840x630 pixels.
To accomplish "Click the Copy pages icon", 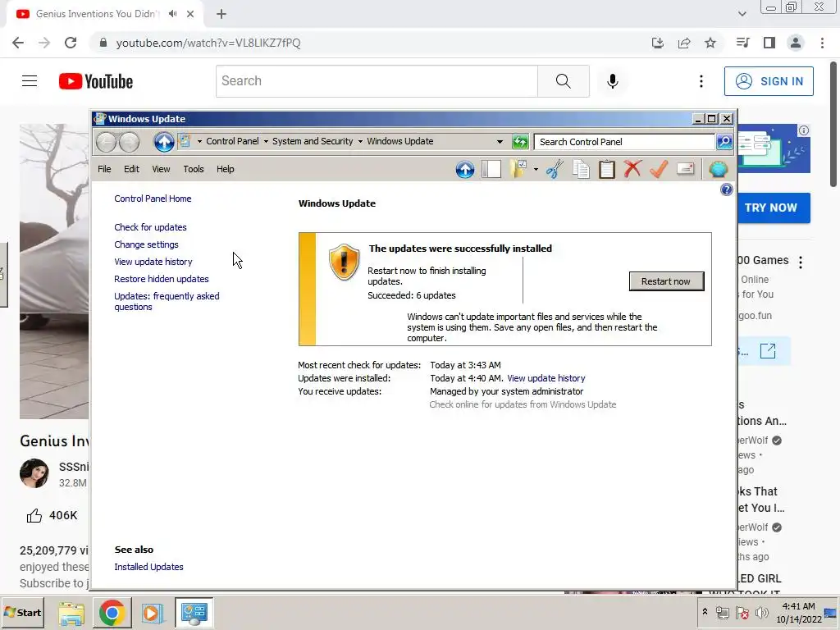I will point(581,169).
